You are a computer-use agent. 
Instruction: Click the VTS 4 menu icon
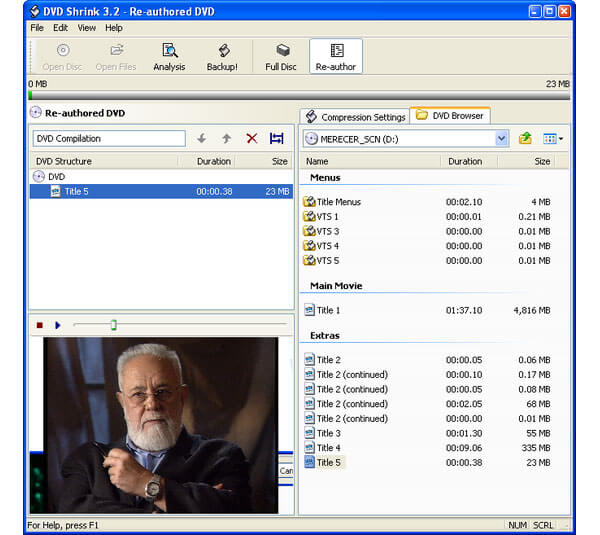click(309, 246)
